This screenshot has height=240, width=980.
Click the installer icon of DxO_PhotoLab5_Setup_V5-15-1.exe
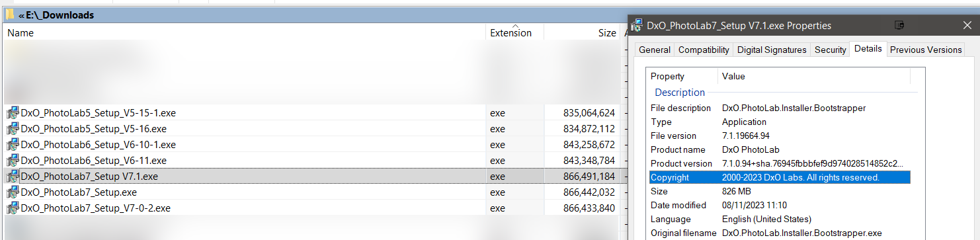[13, 112]
